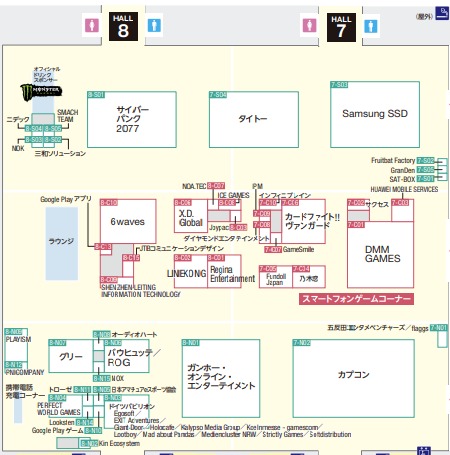Click the smoking area icon next to 屋外

click(442, 13)
